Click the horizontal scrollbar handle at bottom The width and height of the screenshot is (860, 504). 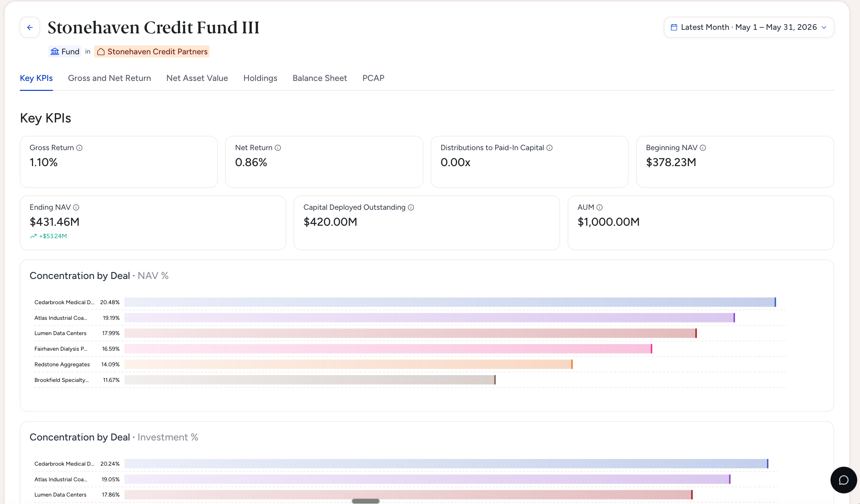click(x=365, y=501)
